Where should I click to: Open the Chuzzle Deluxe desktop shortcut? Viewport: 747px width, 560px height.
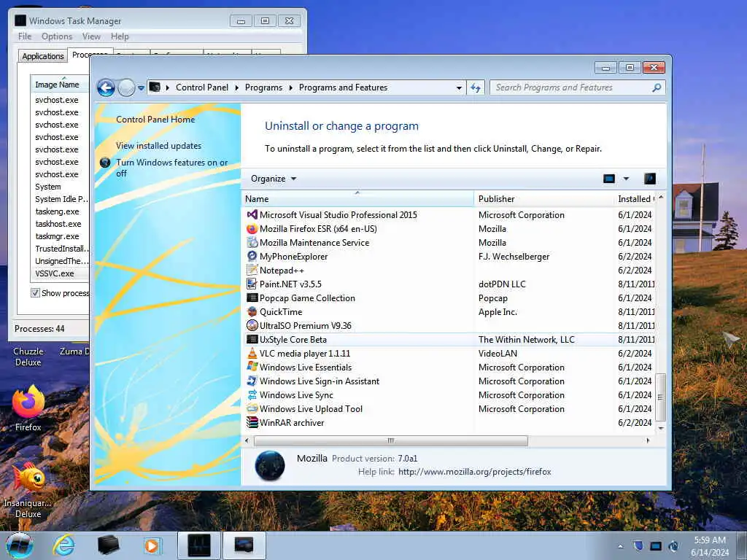[28, 356]
